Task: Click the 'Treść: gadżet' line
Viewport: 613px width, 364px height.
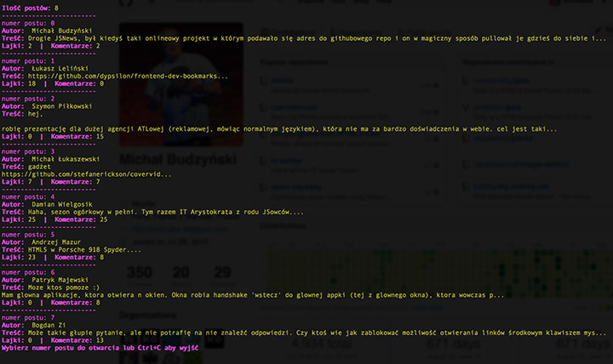Action: [26, 167]
